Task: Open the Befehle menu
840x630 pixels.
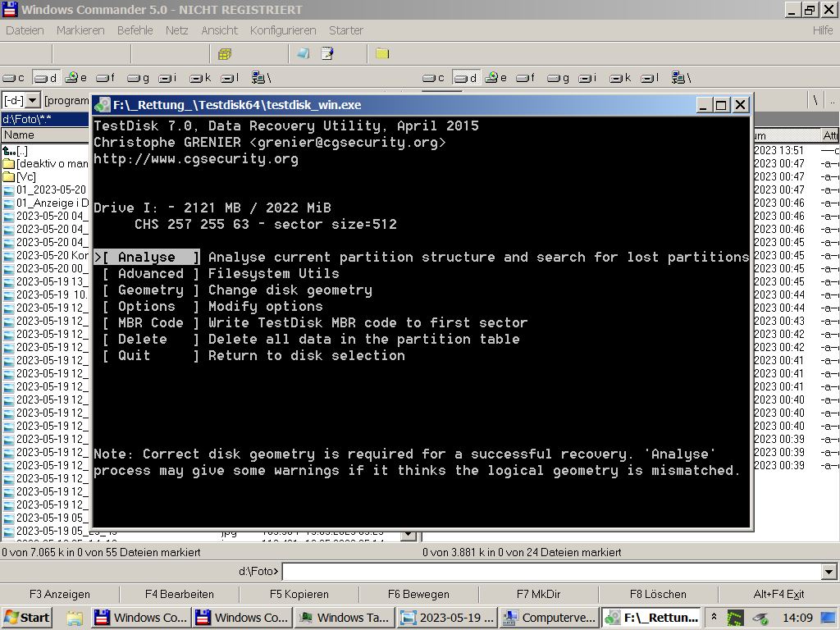Action: [x=135, y=30]
